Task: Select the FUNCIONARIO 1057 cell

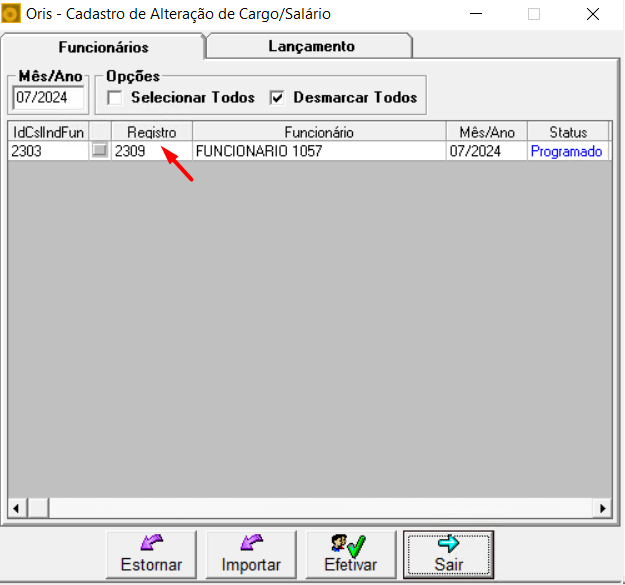Action: [x=319, y=151]
